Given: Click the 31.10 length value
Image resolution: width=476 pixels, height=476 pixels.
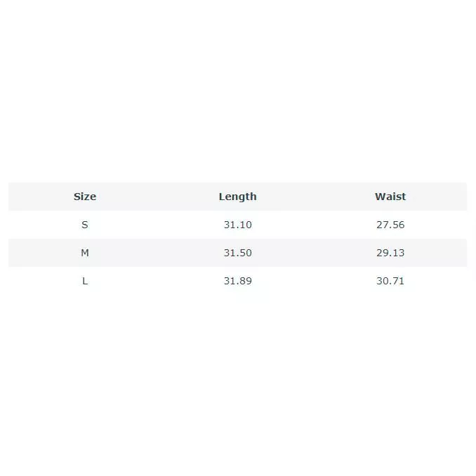Looking at the screenshot, I should [238, 225].
